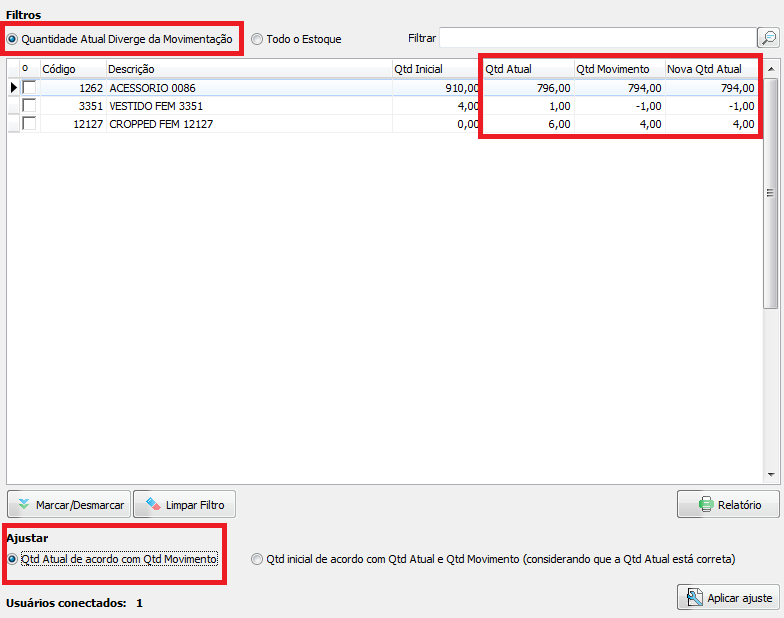This screenshot has width=784, height=618.
Task: Click the magnifier search icon beside Filtrar
Action: point(768,38)
